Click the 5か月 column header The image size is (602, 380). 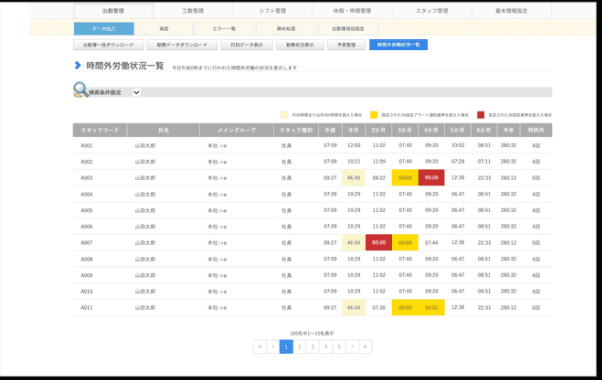coord(458,130)
